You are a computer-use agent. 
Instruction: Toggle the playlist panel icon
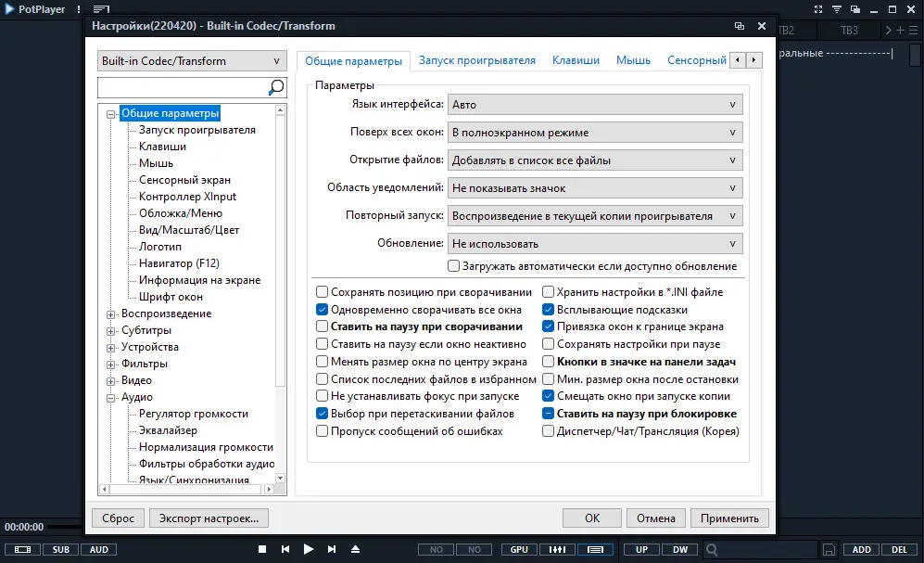coord(595,549)
